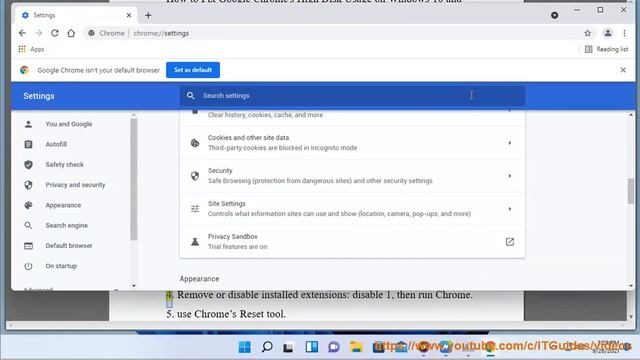640x360 pixels.
Task: Open the Privacy Sandbox row
Action: pyautogui.click(x=352, y=242)
